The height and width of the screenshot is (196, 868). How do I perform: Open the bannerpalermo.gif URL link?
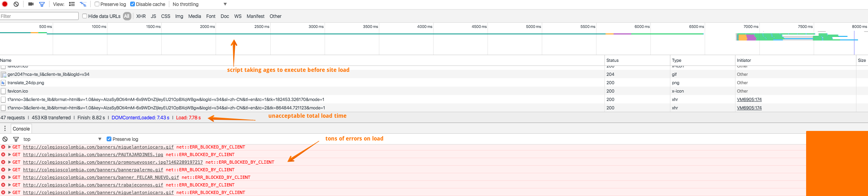tap(93, 170)
